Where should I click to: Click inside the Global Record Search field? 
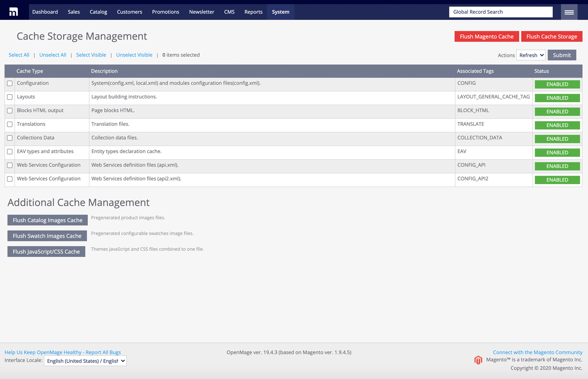501,12
